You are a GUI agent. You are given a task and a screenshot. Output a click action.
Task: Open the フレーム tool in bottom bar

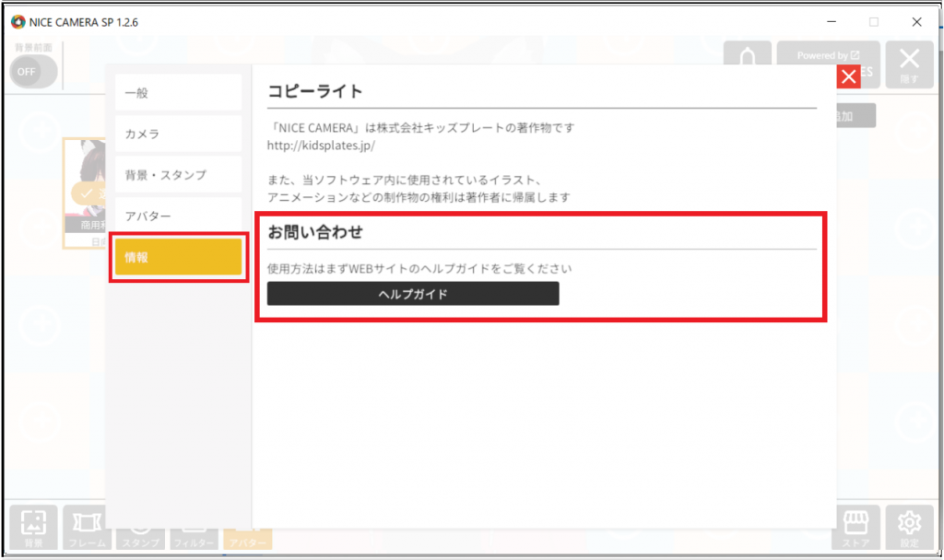(x=87, y=527)
